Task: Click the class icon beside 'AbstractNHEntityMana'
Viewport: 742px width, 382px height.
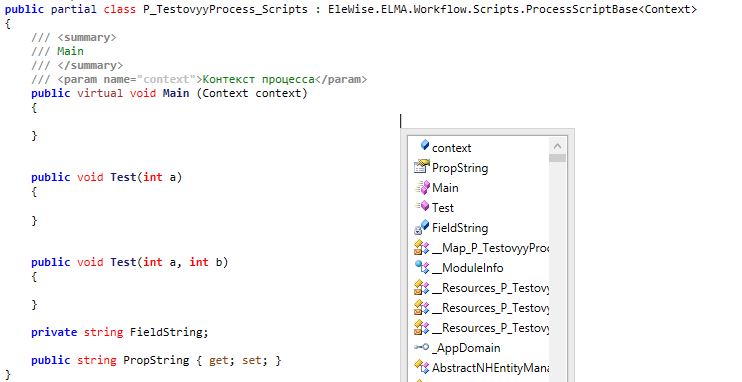Action: click(422, 367)
